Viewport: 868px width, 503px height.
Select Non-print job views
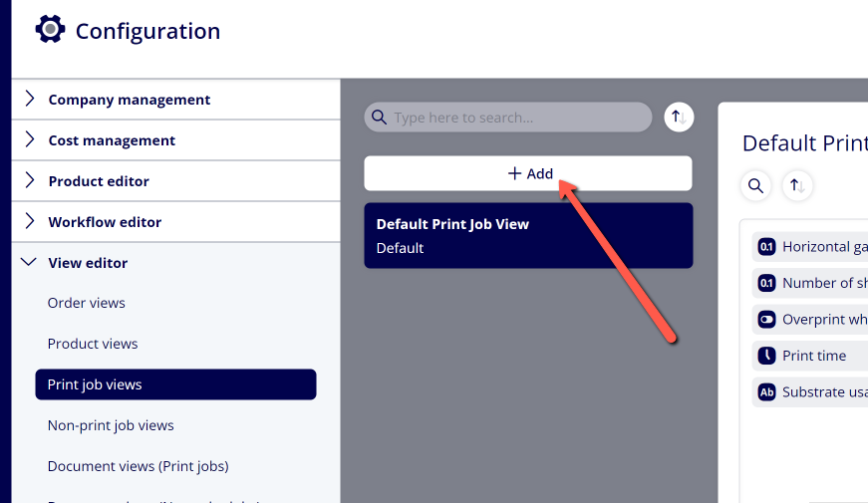click(x=111, y=425)
